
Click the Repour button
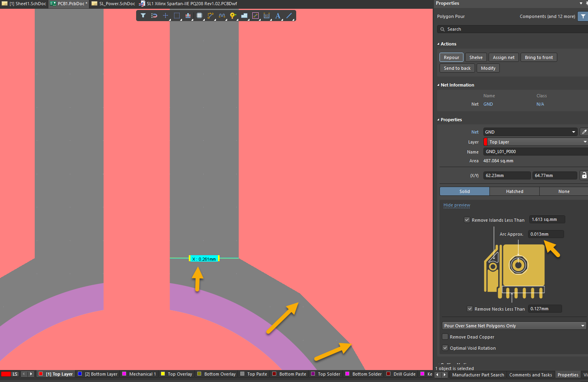(451, 57)
